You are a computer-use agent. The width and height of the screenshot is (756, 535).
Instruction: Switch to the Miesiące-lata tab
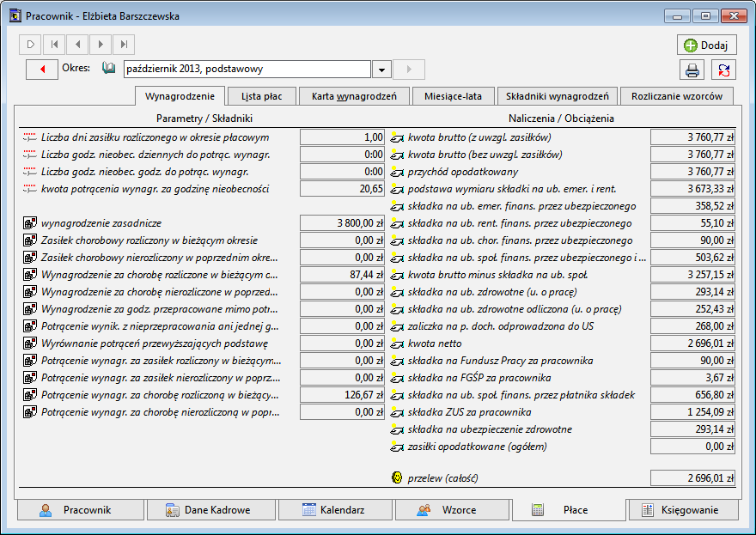454,96
